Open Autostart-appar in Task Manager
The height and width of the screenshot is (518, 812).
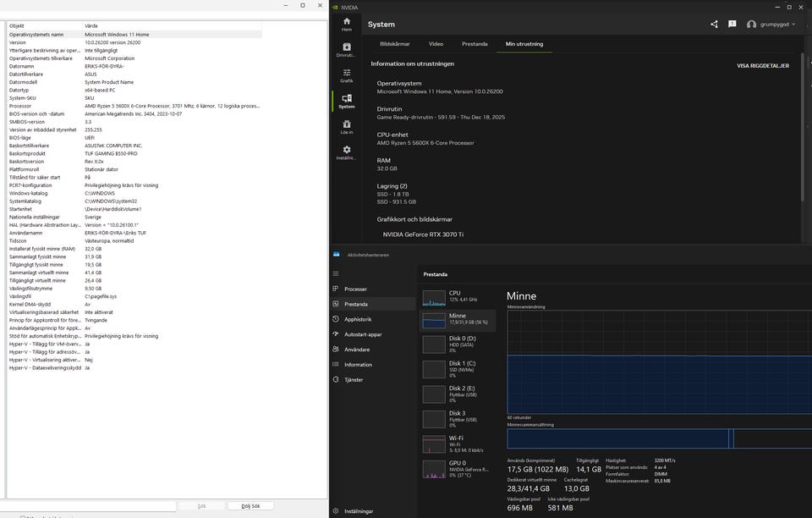363,334
